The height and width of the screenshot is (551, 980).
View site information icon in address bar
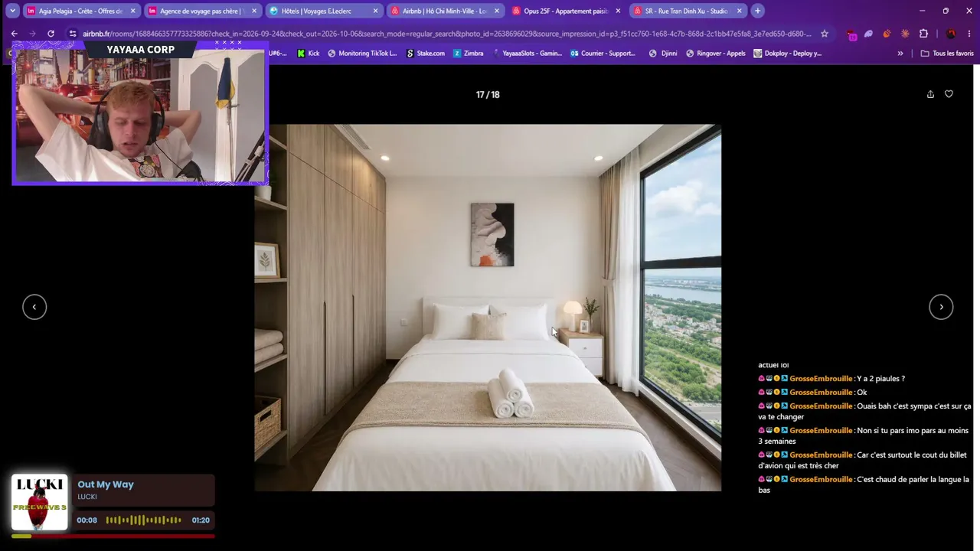(x=72, y=34)
